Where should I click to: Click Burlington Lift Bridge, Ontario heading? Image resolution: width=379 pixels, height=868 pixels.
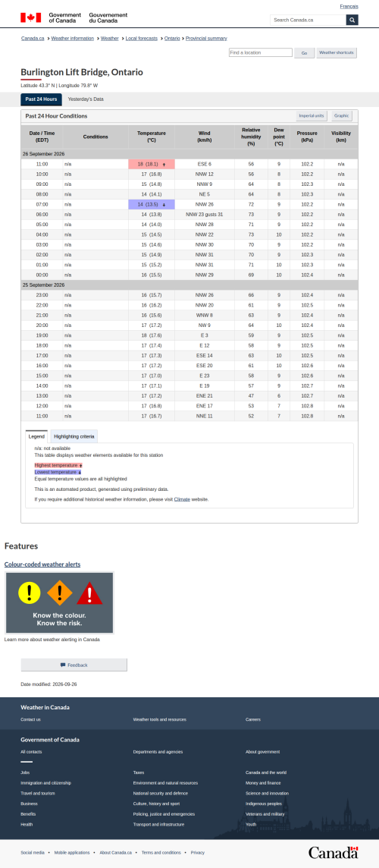pyautogui.click(x=82, y=73)
